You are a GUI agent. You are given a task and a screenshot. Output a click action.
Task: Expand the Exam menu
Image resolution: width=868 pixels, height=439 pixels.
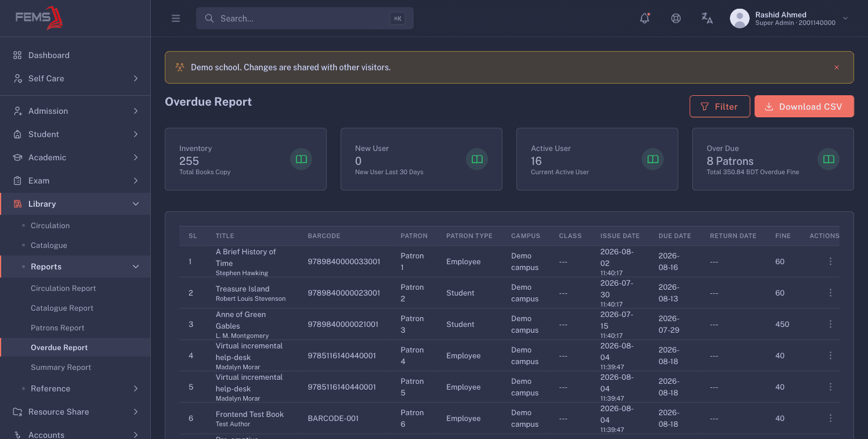(x=75, y=181)
